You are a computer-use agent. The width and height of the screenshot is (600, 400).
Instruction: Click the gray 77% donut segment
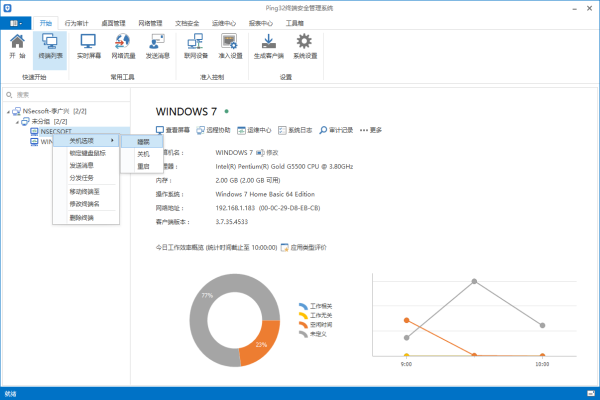pos(214,295)
